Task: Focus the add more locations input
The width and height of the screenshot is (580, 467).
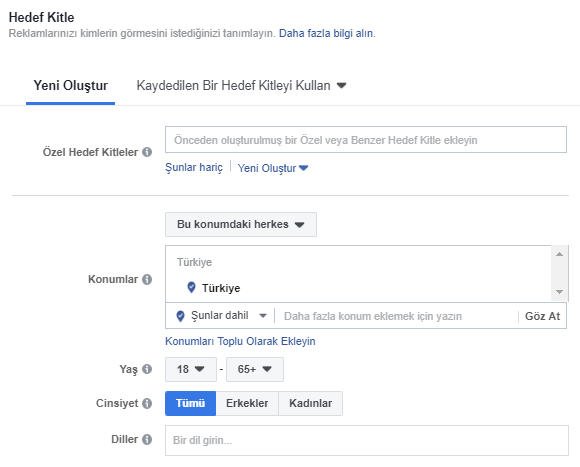Action: point(396,316)
